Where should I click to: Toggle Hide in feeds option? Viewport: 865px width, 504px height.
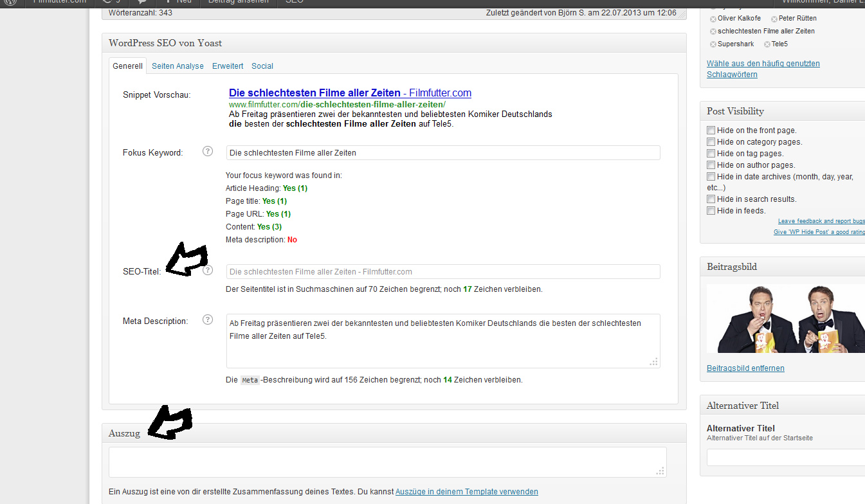click(x=711, y=211)
